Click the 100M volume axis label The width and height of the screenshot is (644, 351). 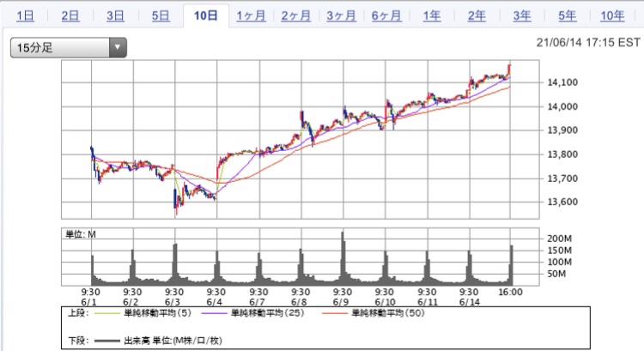pos(559,262)
